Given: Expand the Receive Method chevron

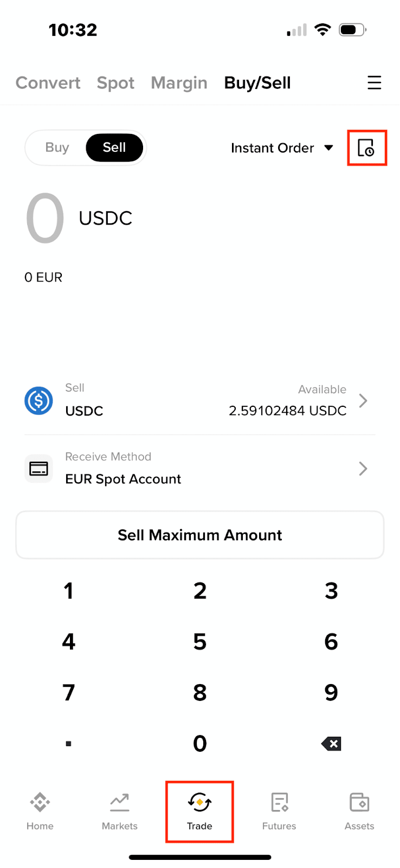Looking at the screenshot, I should pos(363,469).
